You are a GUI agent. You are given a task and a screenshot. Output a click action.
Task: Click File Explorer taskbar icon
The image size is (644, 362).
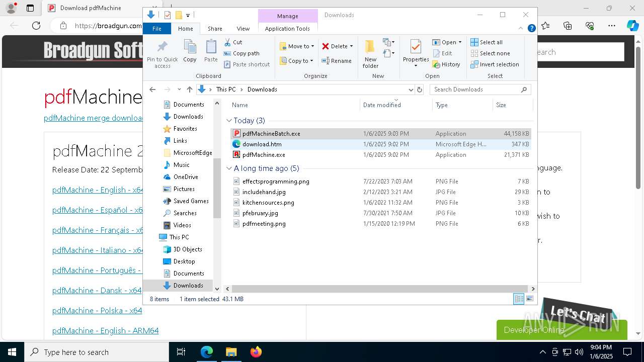(x=231, y=352)
